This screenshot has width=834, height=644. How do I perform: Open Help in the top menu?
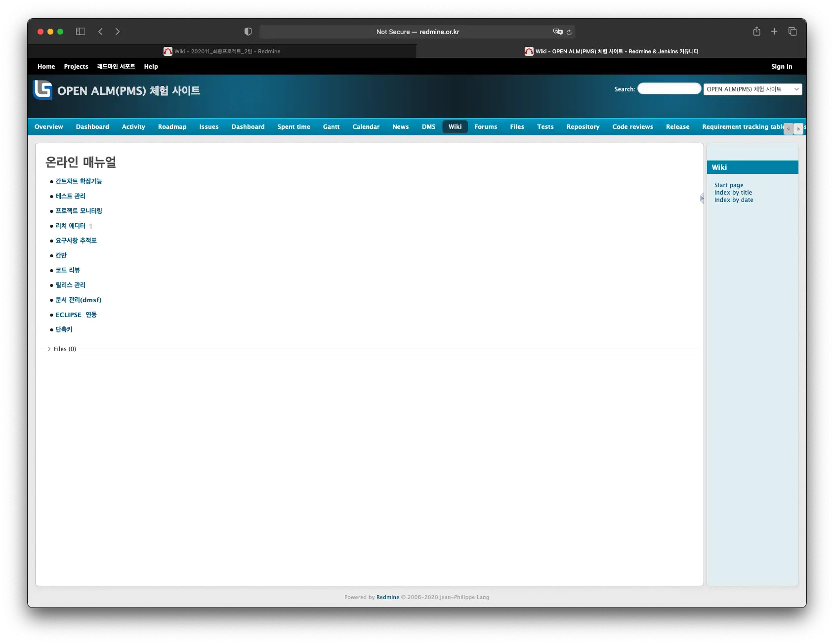click(x=151, y=67)
